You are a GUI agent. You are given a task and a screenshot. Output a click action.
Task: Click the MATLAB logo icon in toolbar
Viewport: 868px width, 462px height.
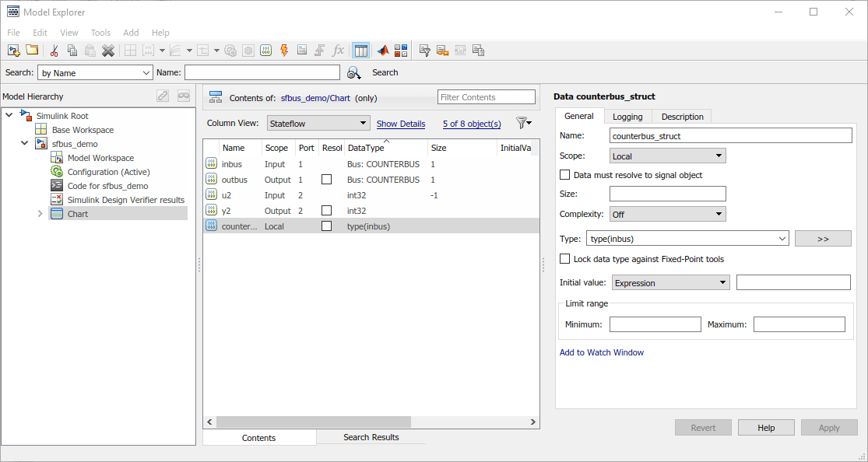coord(383,51)
